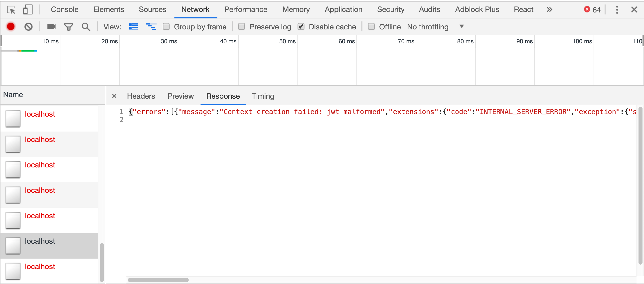Toggle waterfall overview view icon
Viewport: 644px width, 284px height.
[151, 27]
